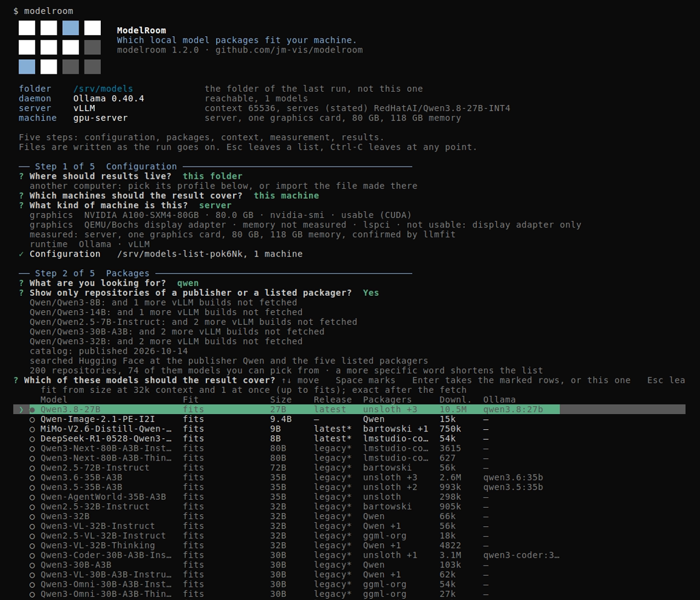Select the Qwen3.8-27B model name
This screenshot has width=700, height=600.
click(x=70, y=409)
